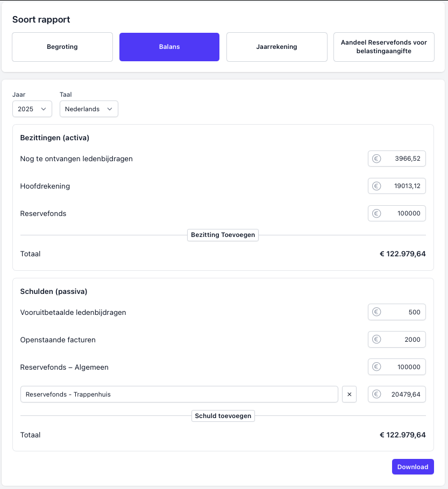Remove the Reservefonds - Trappenhuis row

click(349, 394)
